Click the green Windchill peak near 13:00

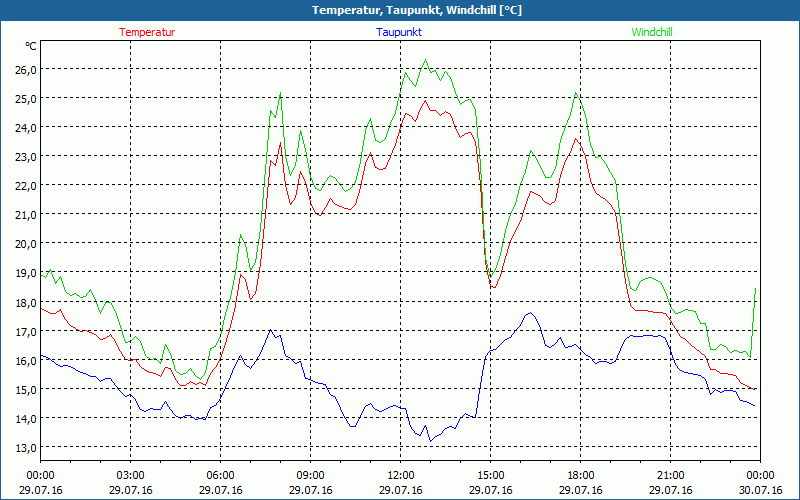(x=426, y=60)
